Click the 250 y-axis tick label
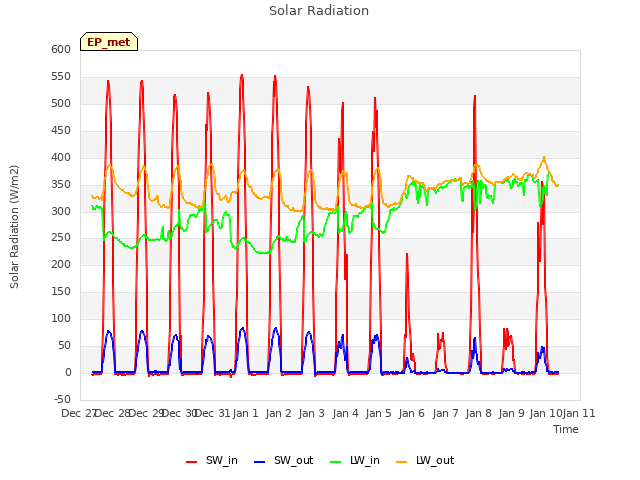This screenshot has width=640, height=480. [61, 238]
